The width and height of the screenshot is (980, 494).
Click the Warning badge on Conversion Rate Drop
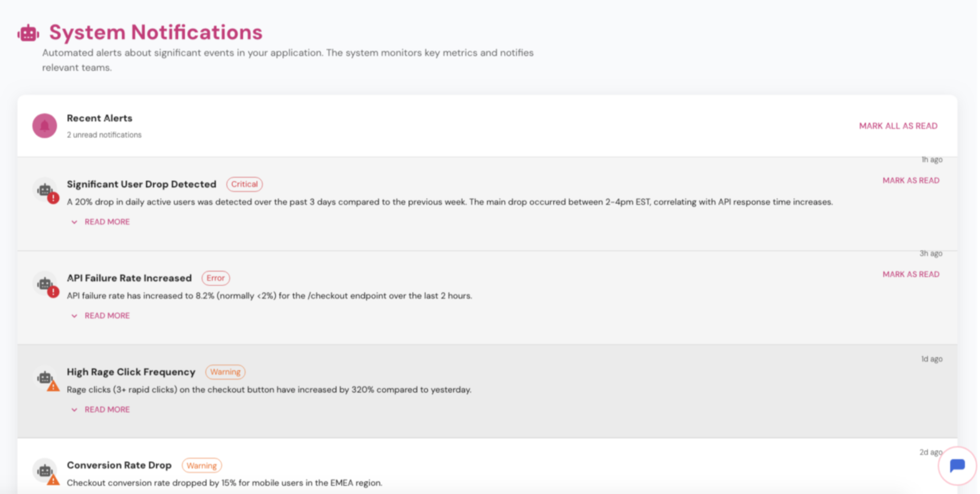(201, 466)
